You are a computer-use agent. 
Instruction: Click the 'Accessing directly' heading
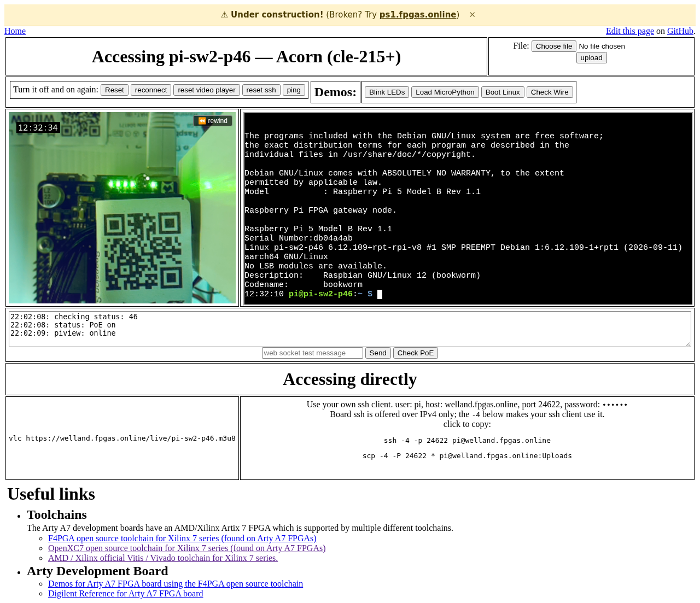click(x=350, y=379)
